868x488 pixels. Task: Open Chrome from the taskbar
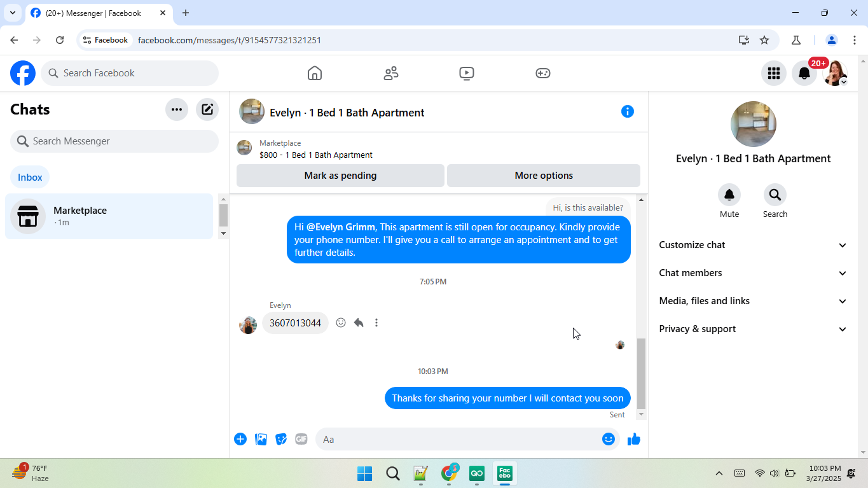449,473
